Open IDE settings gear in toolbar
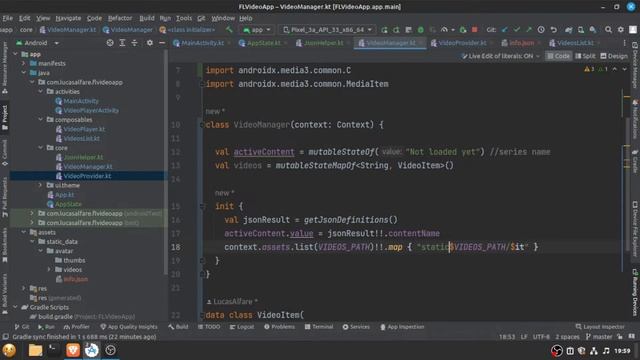This screenshot has height=360, width=640. click(620, 30)
